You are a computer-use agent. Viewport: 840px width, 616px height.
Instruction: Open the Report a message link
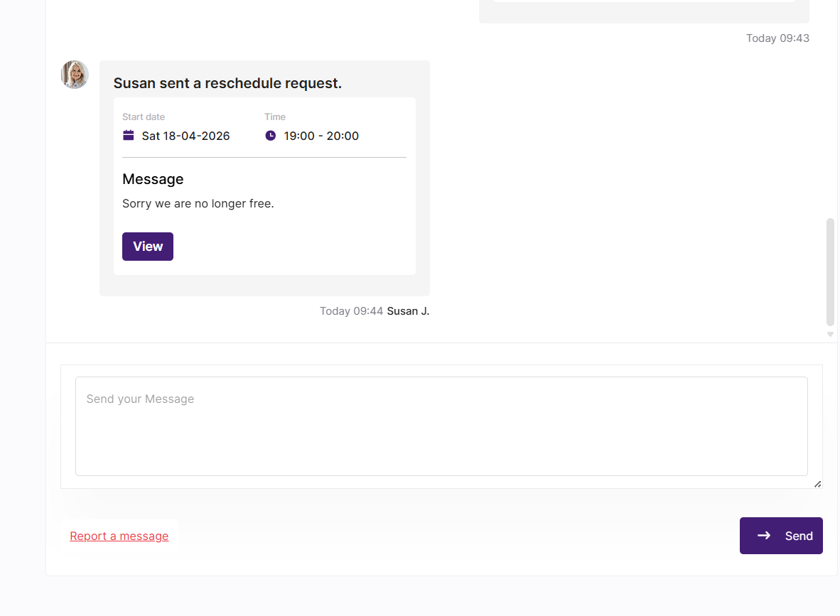coord(119,536)
